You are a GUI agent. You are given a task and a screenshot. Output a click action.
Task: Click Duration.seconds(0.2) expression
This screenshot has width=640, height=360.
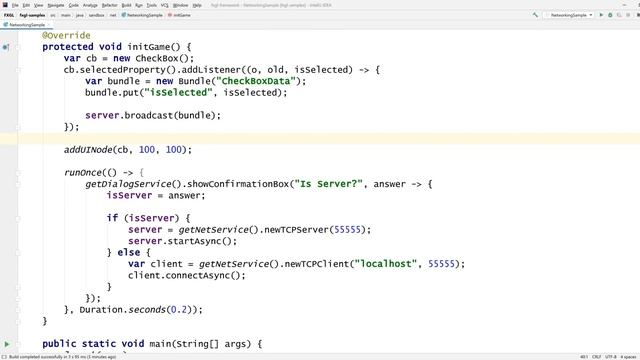[136, 310]
